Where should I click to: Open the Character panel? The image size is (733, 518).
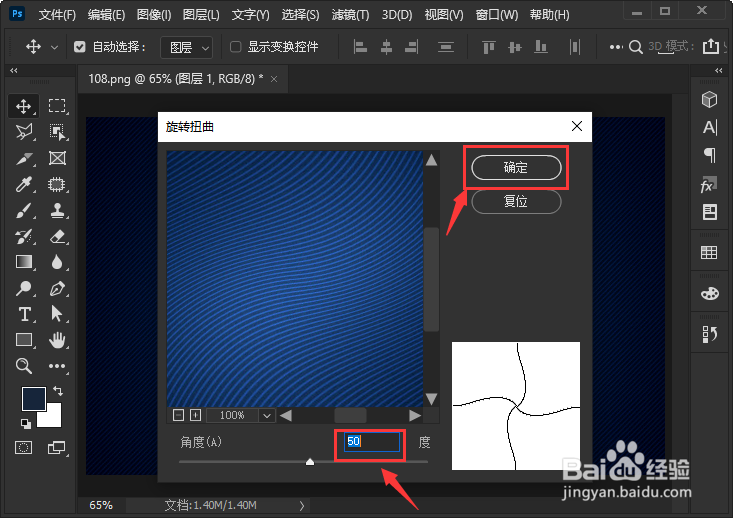pos(709,127)
